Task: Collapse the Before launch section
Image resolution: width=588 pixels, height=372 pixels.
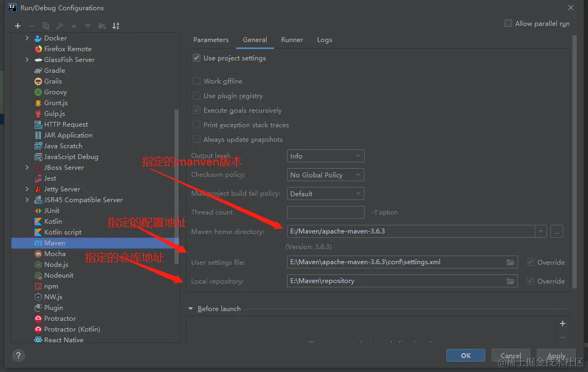Action: coord(191,308)
